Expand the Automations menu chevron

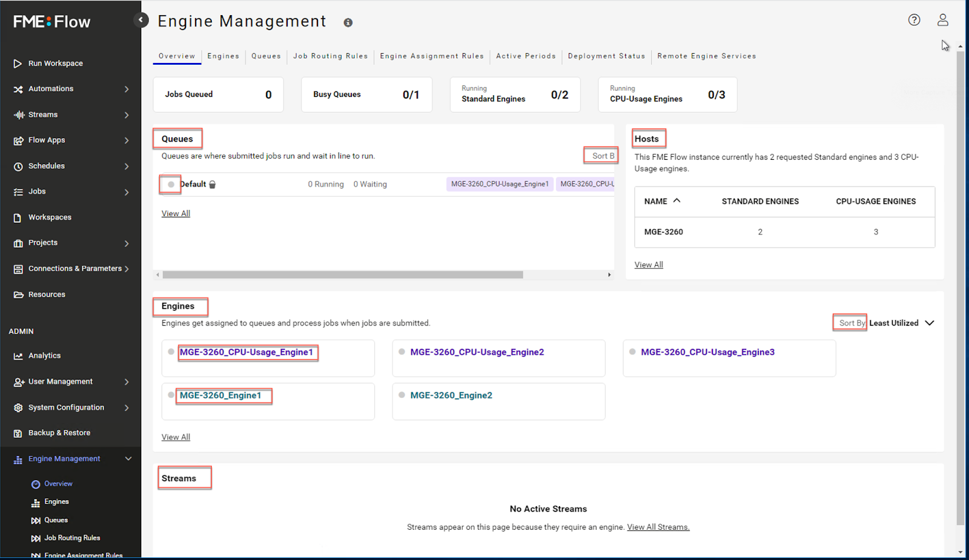pyautogui.click(x=127, y=89)
